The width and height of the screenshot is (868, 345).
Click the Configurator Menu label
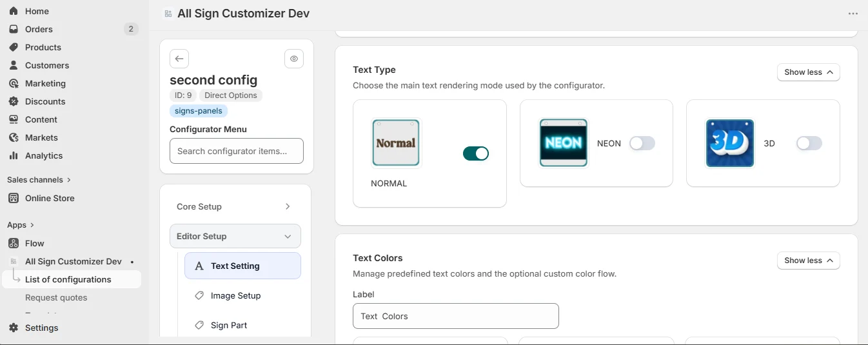pos(208,129)
